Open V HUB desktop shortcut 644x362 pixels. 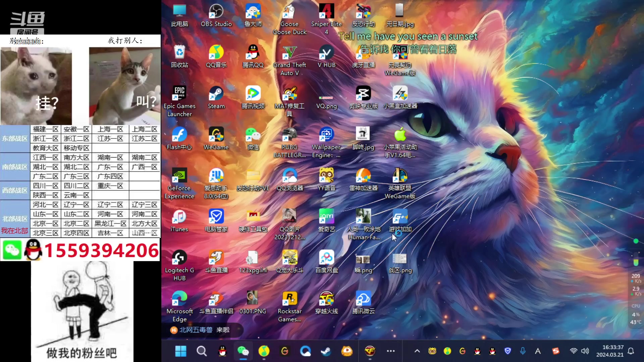coord(326,56)
